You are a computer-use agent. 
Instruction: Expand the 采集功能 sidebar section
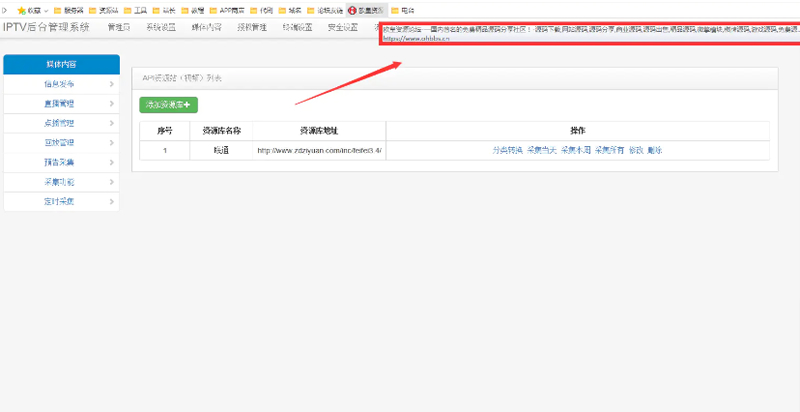pyautogui.click(x=60, y=182)
